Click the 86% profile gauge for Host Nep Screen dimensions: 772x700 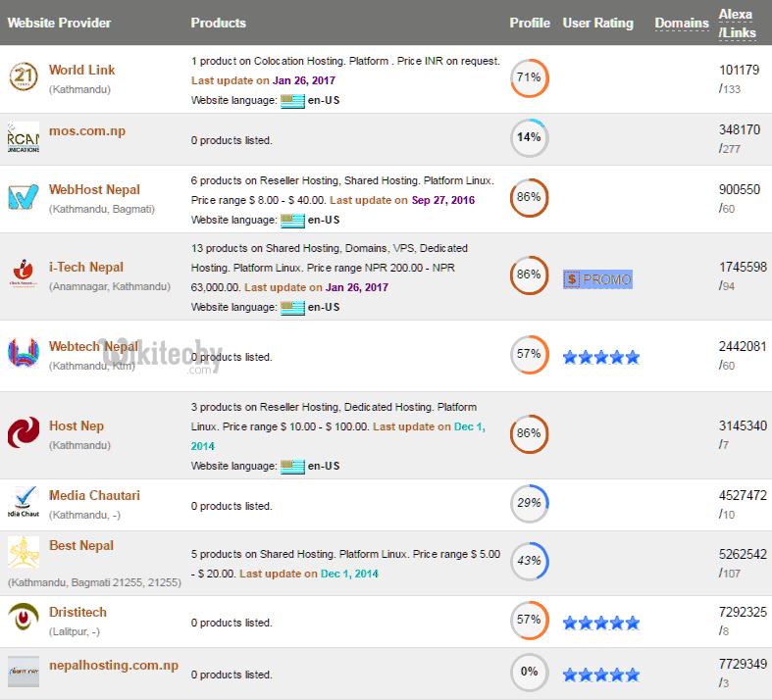click(530, 434)
